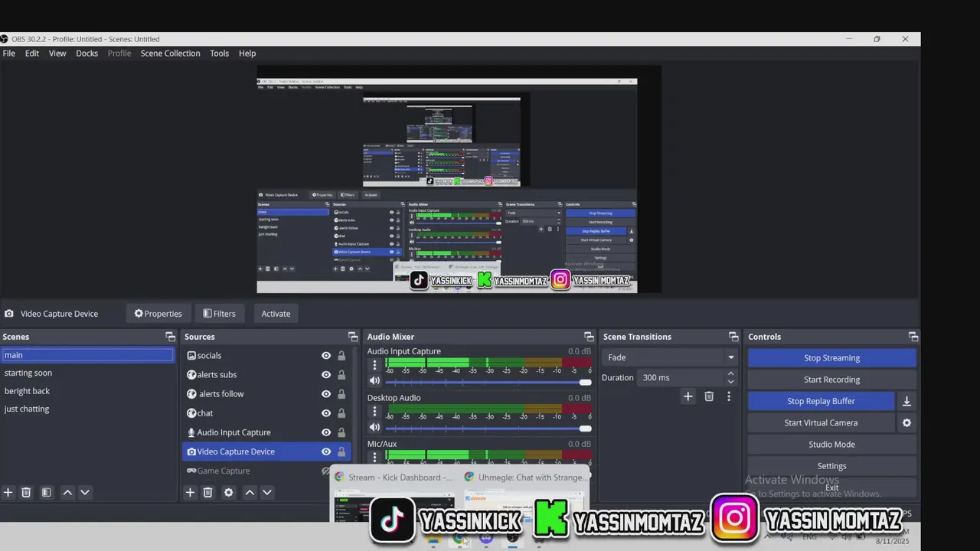The image size is (980, 551).
Task: Step transition duration with spinner arrows
Action: [730, 377]
